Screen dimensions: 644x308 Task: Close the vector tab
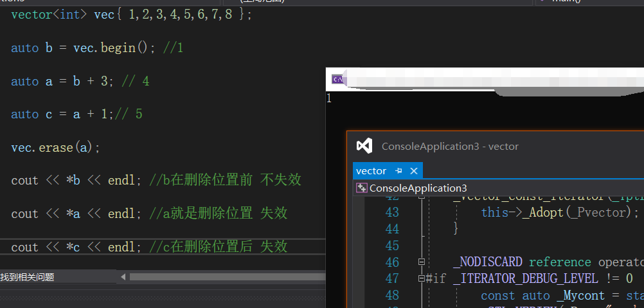tap(414, 171)
